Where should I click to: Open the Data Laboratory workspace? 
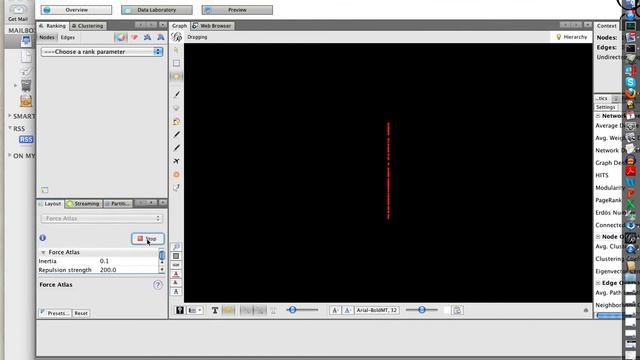[157, 10]
